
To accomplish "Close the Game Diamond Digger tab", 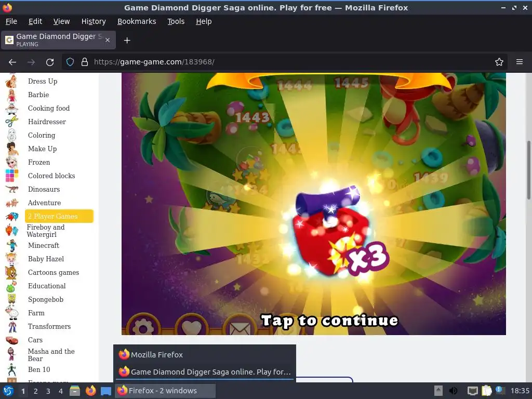I will tap(108, 40).
